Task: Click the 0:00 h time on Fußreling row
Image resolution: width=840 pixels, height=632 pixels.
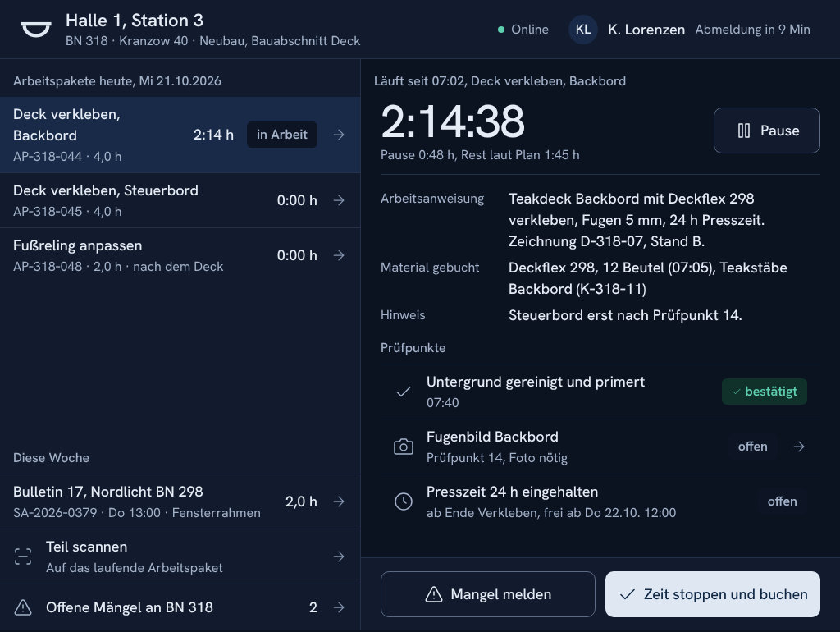Action: (x=297, y=255)
